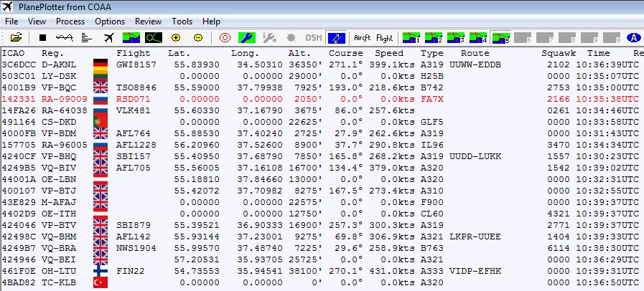Image resolution: width=644 pixels, height=291 pixels.
Task: Click route UUDD-LUKK
Action: 475,156
